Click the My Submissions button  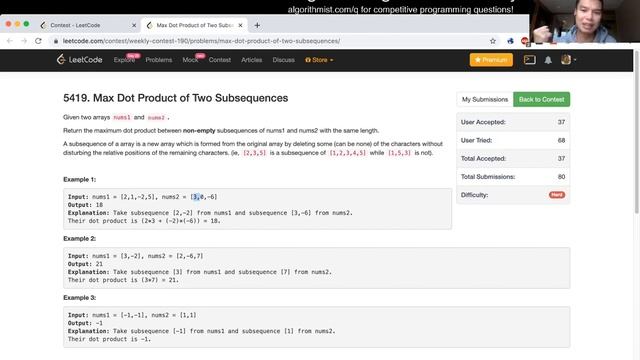tap(484, 99)
